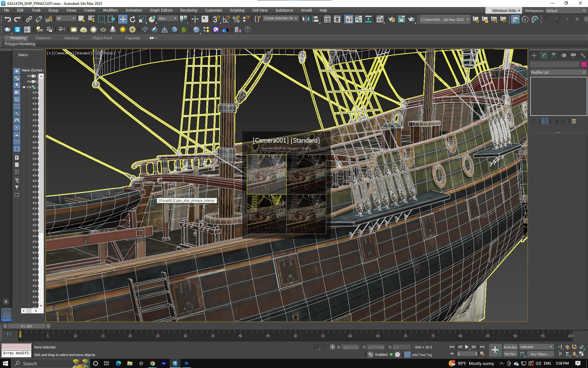Open the Arnold menu
This screenshot has width=588, height=368.
[306, 10]
